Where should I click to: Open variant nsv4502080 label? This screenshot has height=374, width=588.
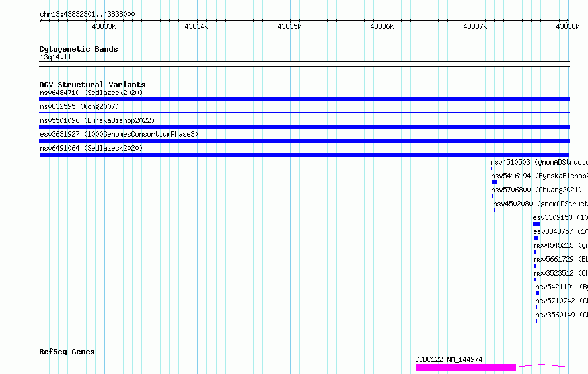click(x=540, y=204)
